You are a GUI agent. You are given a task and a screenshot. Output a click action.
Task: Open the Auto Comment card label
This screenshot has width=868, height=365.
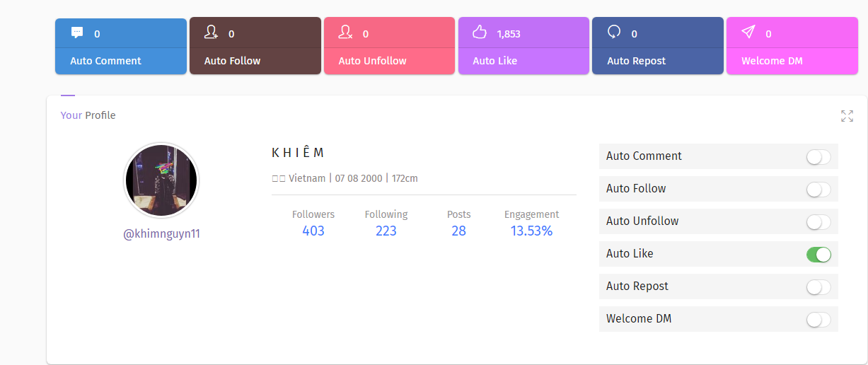point(105,61)
